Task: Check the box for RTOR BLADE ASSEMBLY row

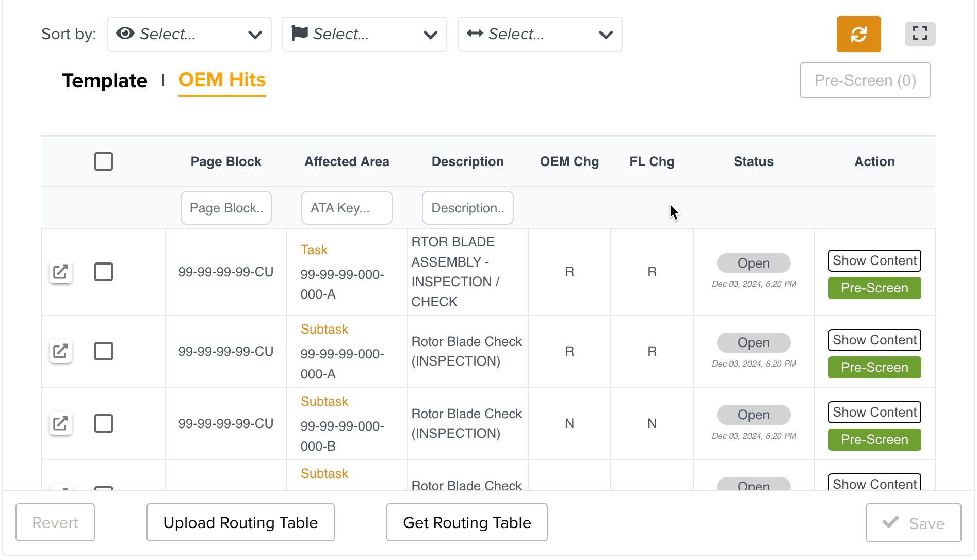Action: pyautogui.click(x=104, y=272)
